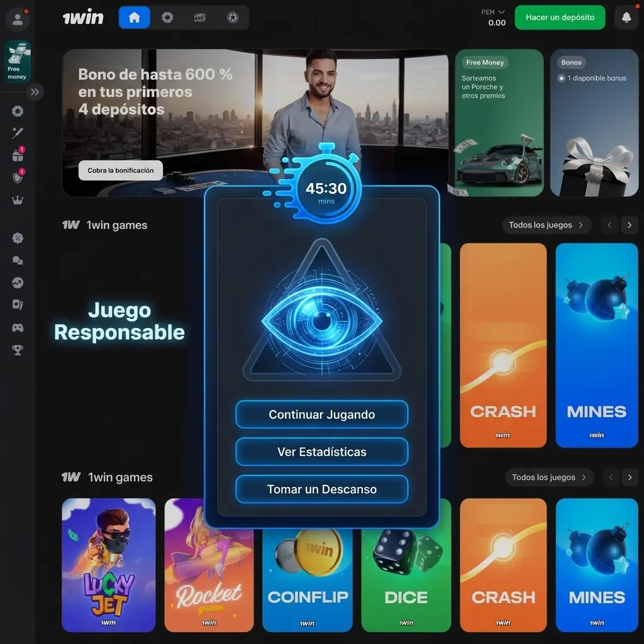Image resolution: width=644 pixels, height=644 pixels.
Task: Open the Free Money Porsche card
Action: [499, 123]
